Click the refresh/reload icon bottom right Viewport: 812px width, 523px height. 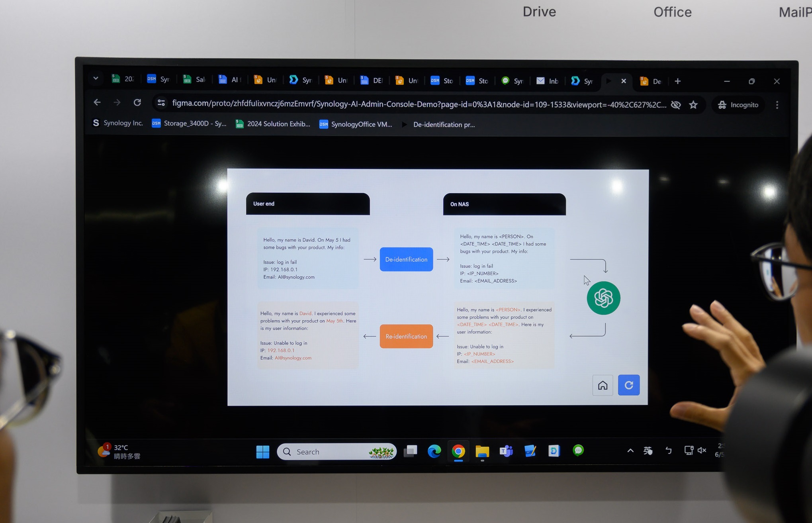[628, 384]
